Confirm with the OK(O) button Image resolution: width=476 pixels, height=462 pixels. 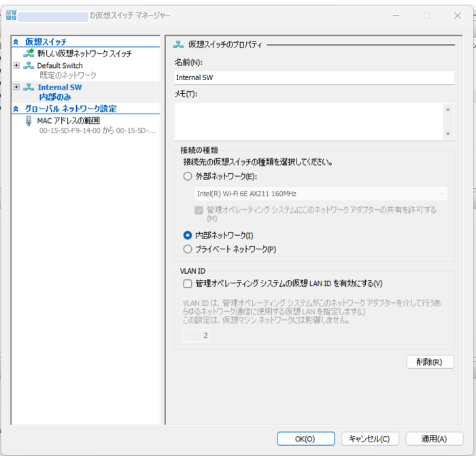(x=306, y=439)
